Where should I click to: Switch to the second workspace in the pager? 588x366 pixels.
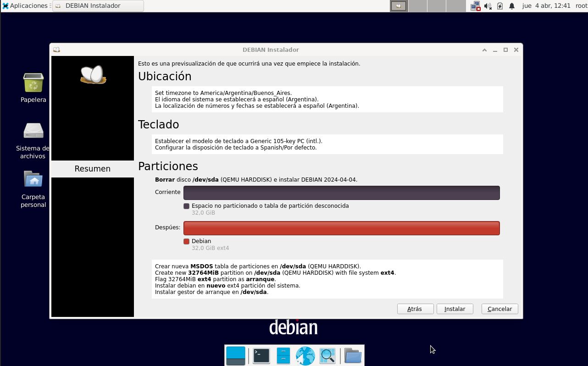(417, 6)
